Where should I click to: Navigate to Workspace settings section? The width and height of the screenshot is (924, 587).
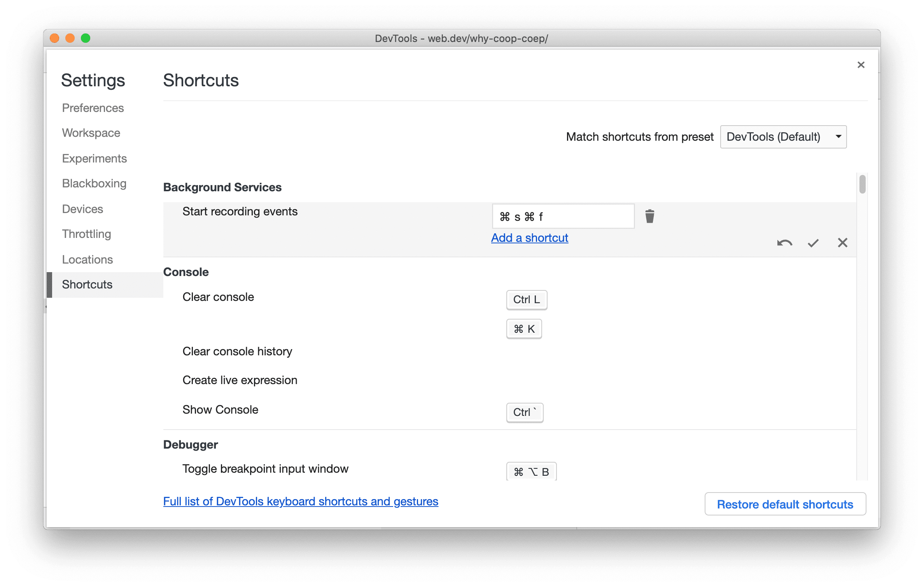(91, 132)
